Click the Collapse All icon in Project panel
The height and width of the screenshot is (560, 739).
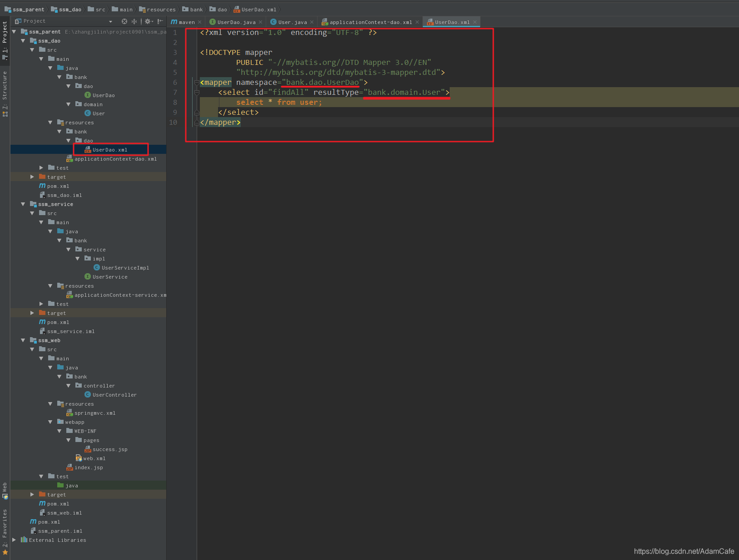[x=134, y=21]
